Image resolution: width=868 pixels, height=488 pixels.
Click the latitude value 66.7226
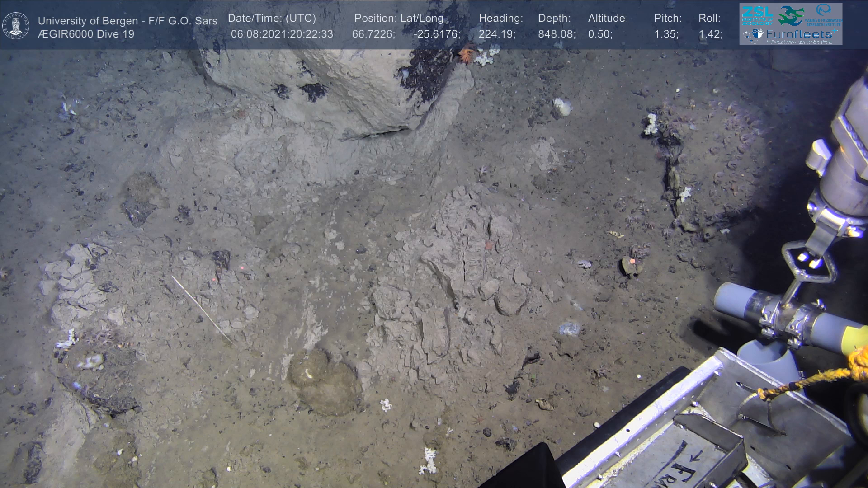pyautogui.click(x=373, y=34)
